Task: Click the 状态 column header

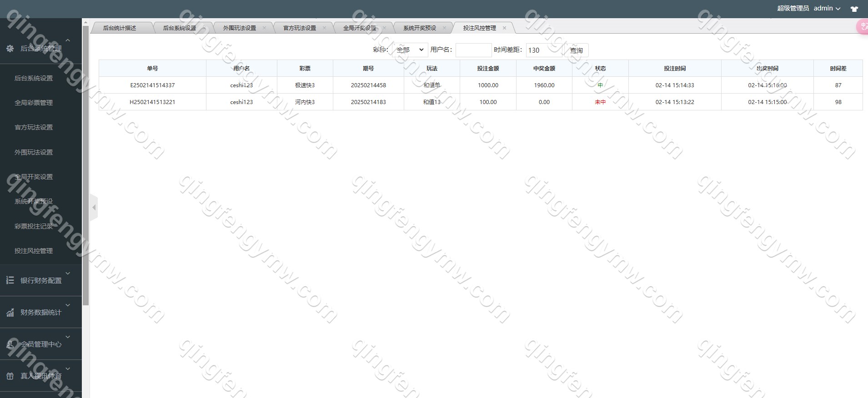Action: pyautogui.click(x=600, y=68)
